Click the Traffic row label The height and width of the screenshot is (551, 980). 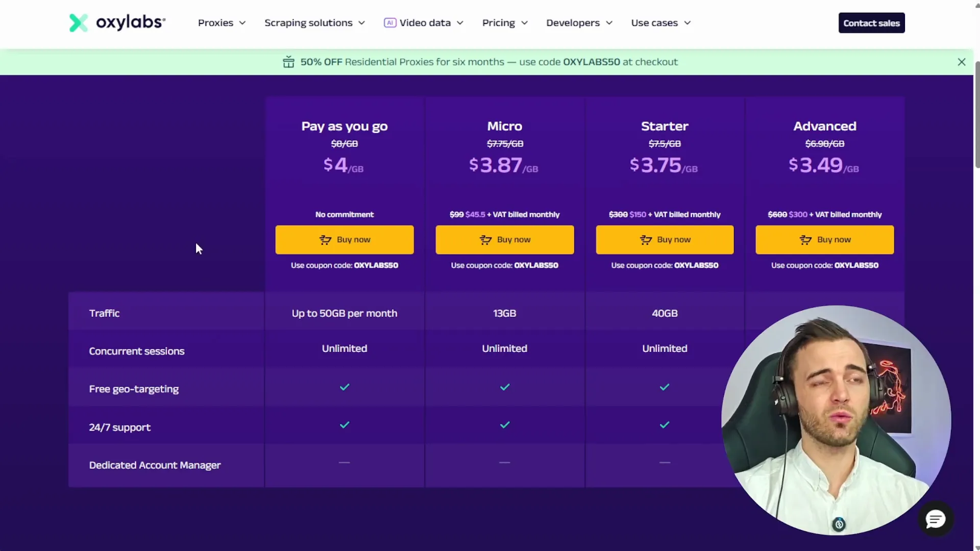click(104, 313)
